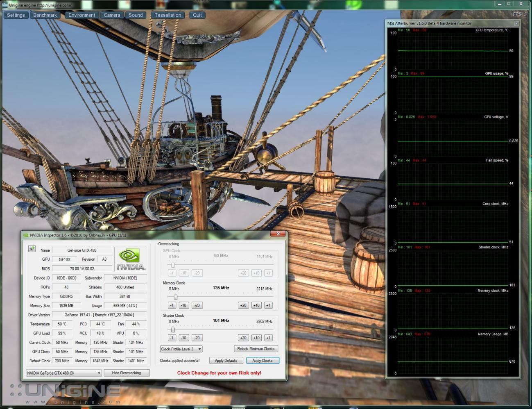The height and width of the screenshot is (409, 532).
Task: Click the Core clock graph in Afterburner
Action: 453,225
